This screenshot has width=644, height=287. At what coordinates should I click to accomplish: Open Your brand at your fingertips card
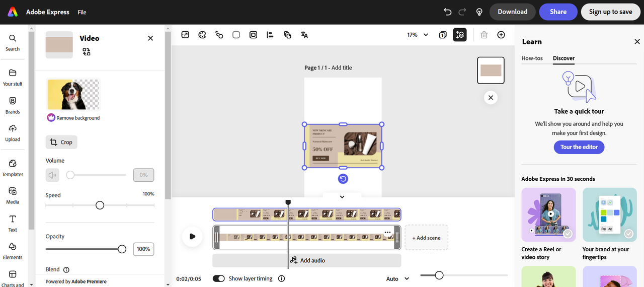coord(610,224)
